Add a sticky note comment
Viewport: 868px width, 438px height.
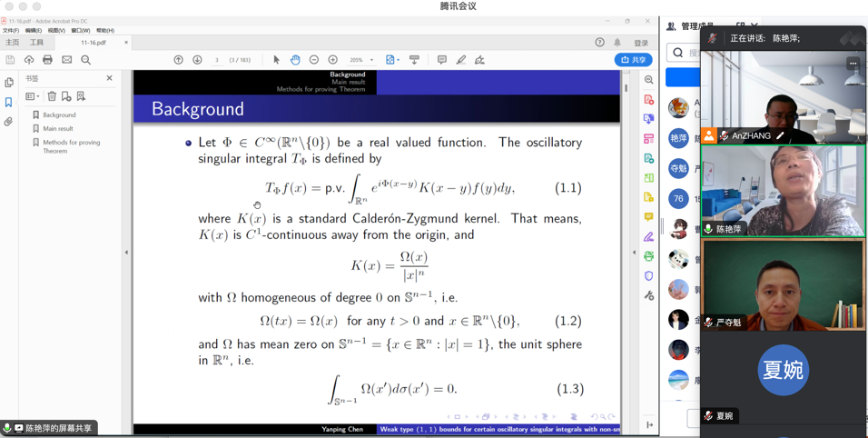point(442,60)
